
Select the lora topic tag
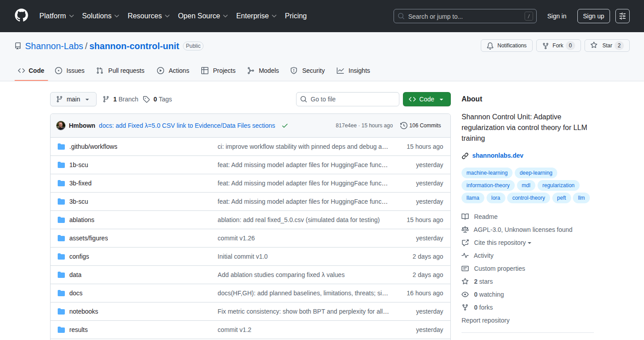pos(496,198)
